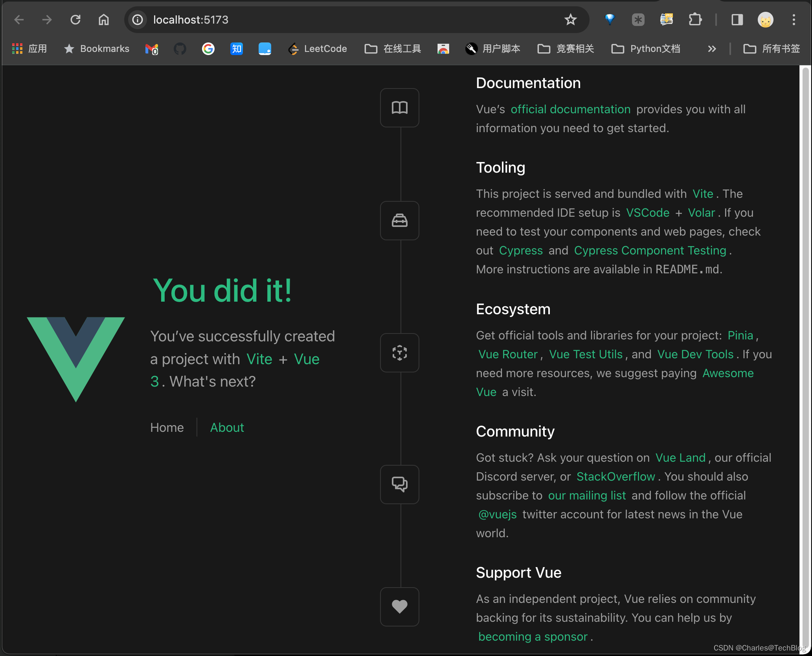The height and width of the screenshot is (656, 812).
Task: Toggle the browser side panel
Action: click(737, 20)
